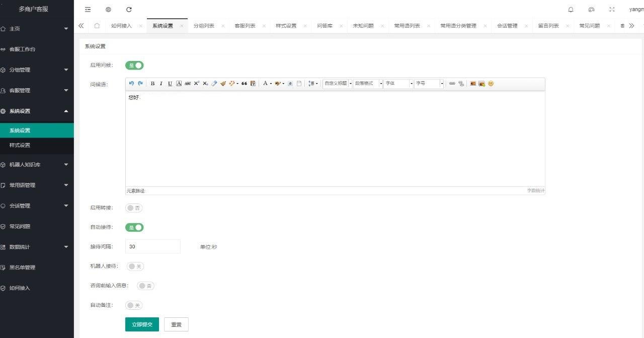Click the undo icon in editor toolbar
The width and height of the screenshot is (644, 338).
132,84
